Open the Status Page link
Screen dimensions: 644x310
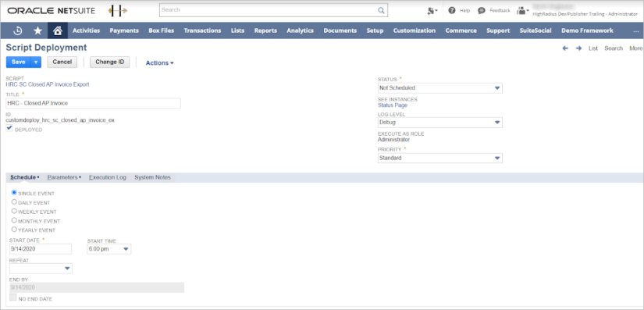pos(393,105)
